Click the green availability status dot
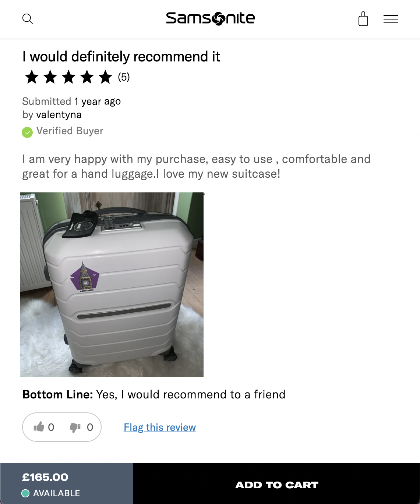This screenshot has height=504, width=420. tap(25, 493)
